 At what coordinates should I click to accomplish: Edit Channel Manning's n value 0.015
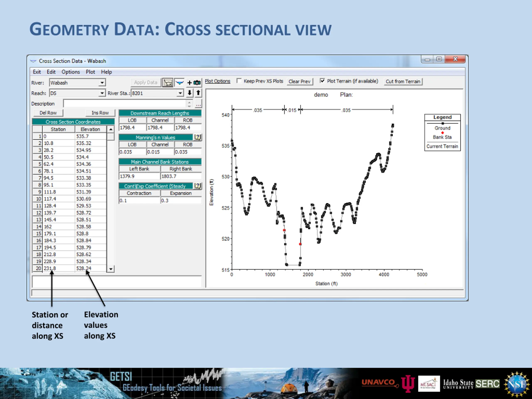(160, 152)
